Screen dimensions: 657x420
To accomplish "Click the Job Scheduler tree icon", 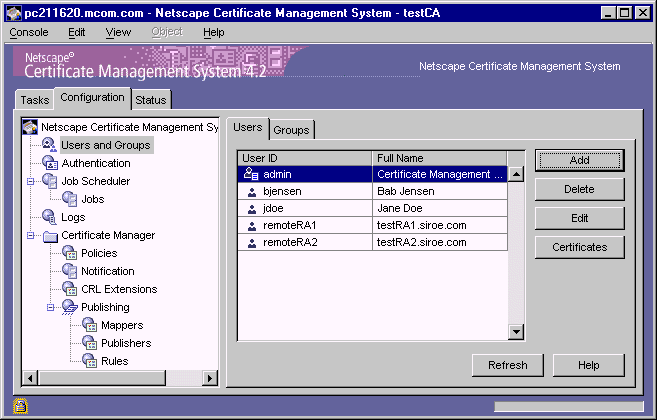I will click(50, 181).
